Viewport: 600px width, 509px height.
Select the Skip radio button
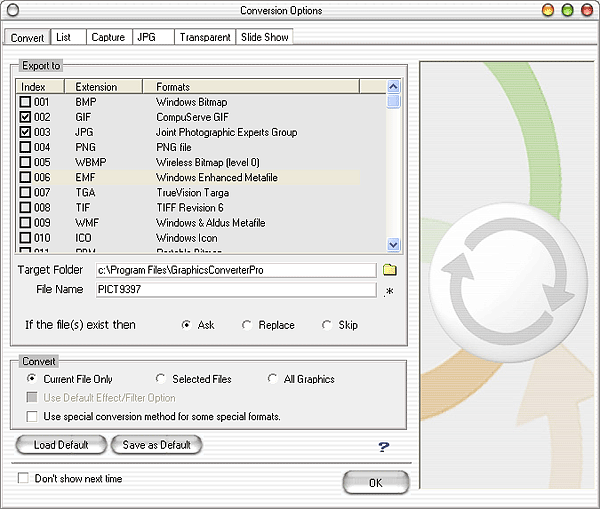327,325
